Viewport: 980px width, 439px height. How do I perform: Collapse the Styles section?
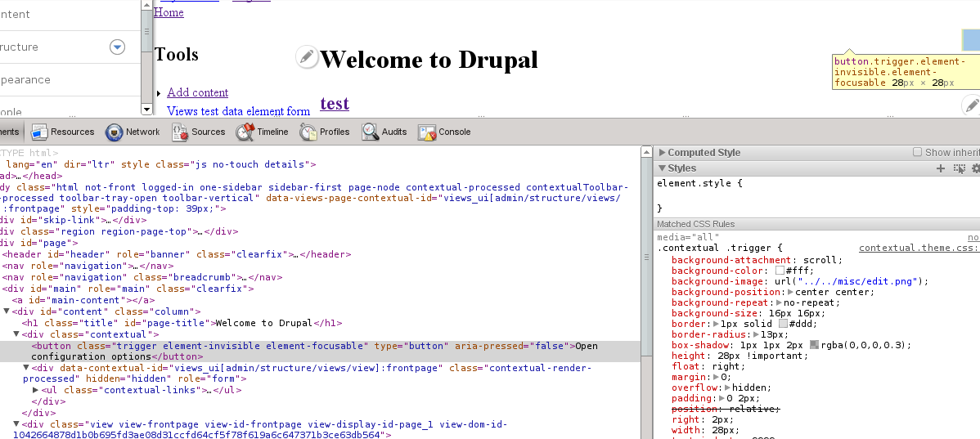[663, 168]
